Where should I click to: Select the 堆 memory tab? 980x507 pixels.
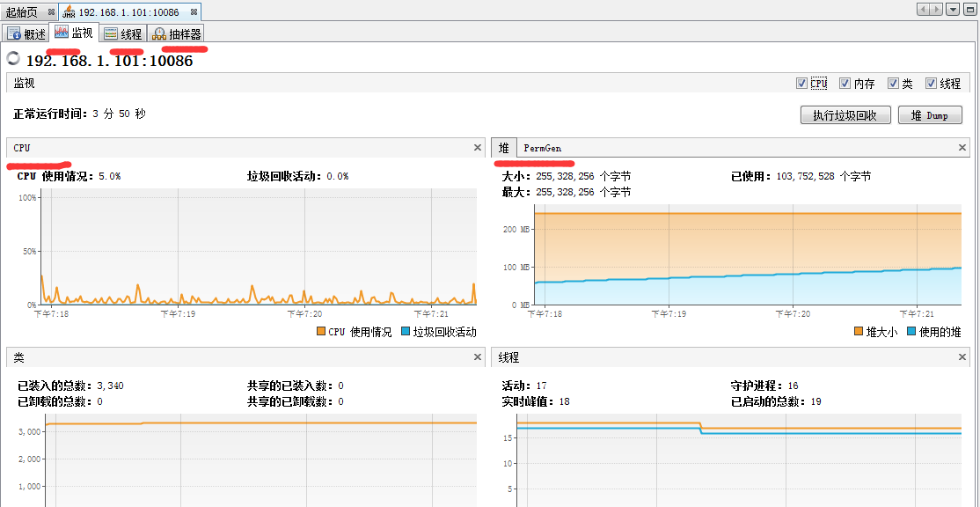[504, 148]
